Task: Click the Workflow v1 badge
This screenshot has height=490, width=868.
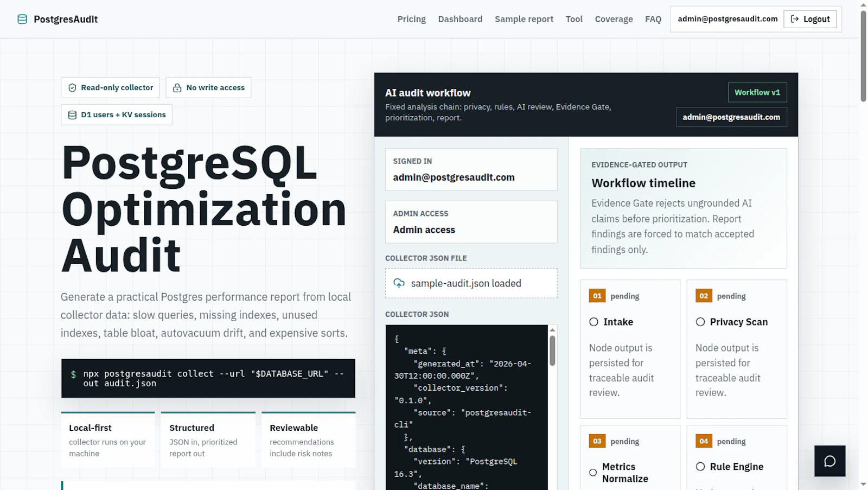Action: click(x=757, y=92)
